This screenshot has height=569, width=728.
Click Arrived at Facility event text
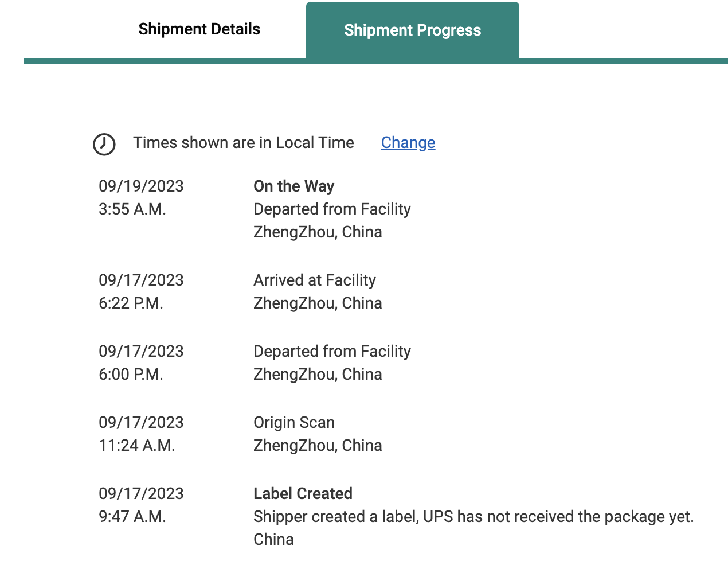click(x=315, y=280)
